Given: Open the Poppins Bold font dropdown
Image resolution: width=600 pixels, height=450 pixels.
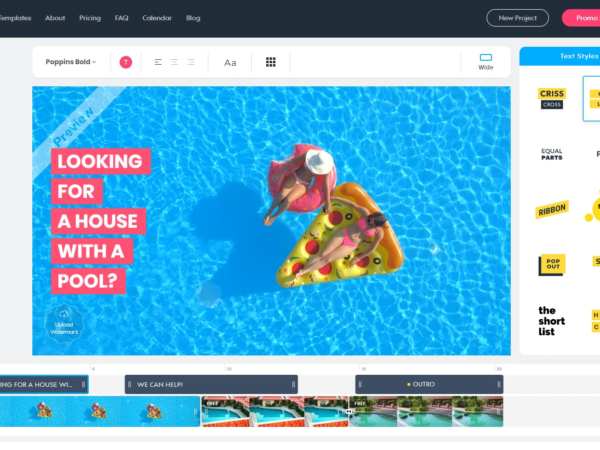Looking at the screenshot, I should [x=70, y=62].
